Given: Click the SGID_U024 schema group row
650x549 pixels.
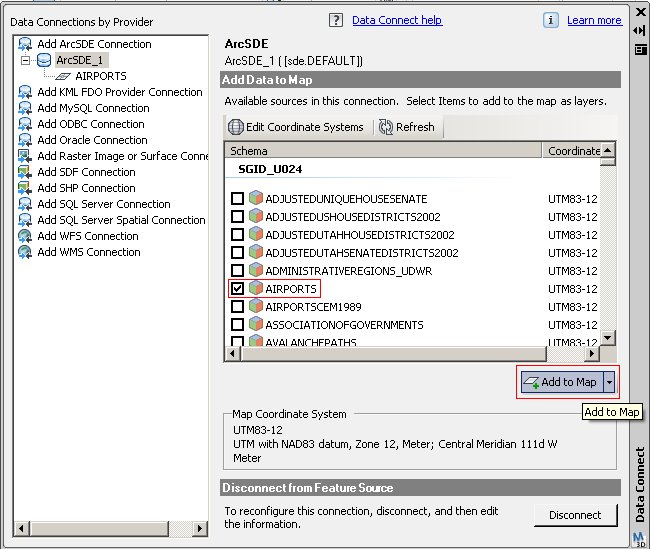Looking at the screenshot, I should tap(270, 169).
